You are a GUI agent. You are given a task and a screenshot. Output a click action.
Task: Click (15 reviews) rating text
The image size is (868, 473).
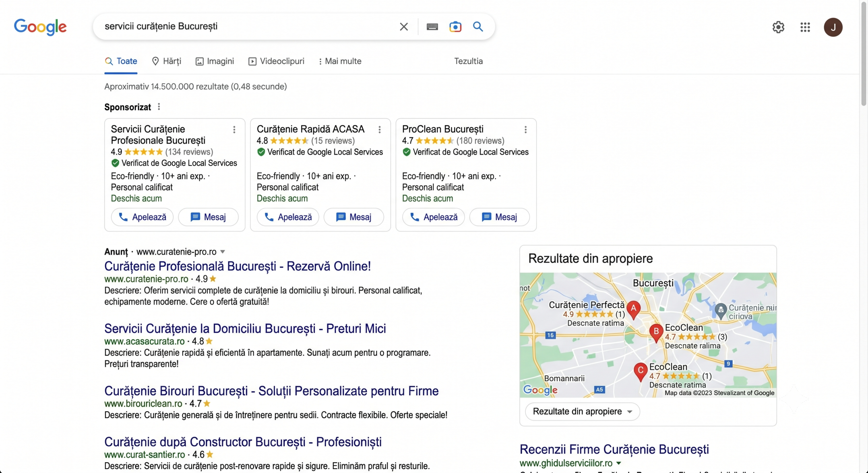tap(333, 141)
